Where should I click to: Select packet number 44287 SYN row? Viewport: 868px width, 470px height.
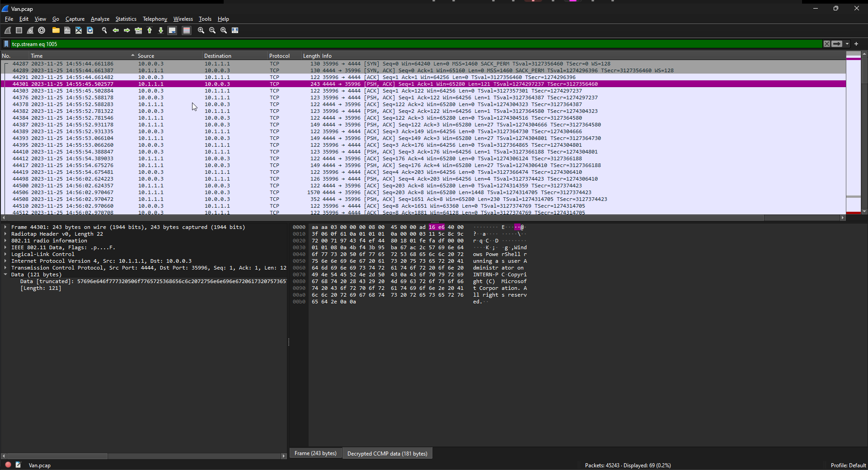point(423,64)
